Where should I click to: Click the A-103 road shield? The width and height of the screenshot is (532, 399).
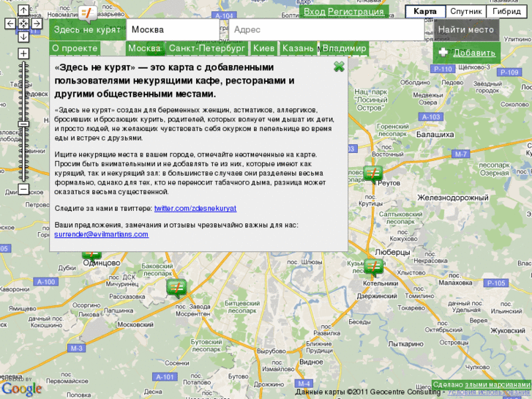point(431,117)
